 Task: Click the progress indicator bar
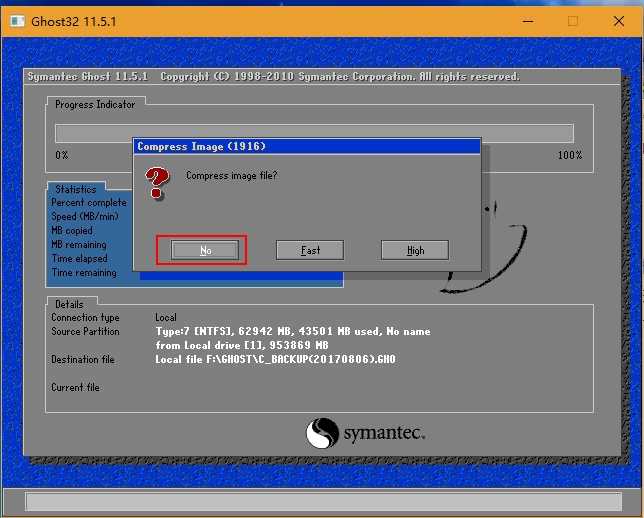pyautogui.click(x=314, y=134)
